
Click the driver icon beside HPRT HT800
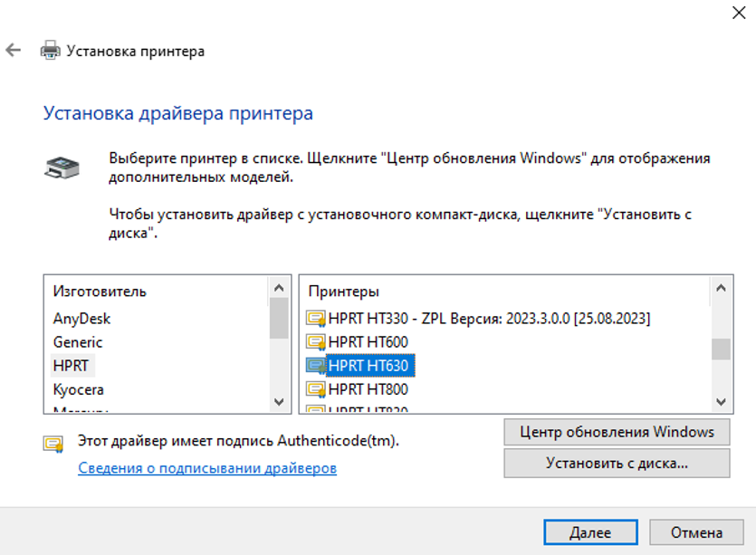(316, 389)
